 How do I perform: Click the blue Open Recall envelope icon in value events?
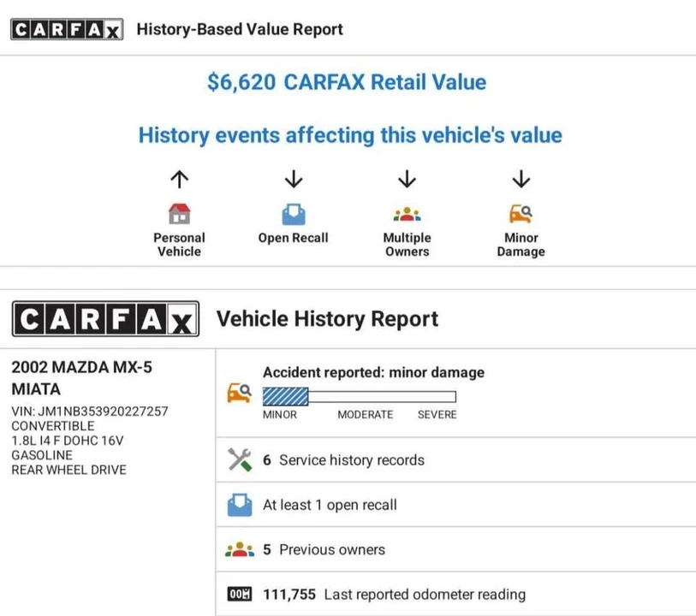[294, 214]
